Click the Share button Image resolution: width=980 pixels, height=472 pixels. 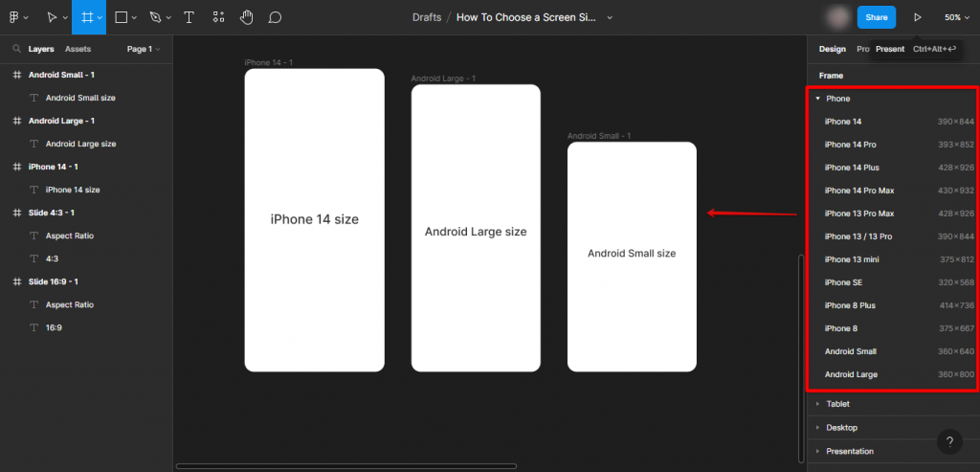876,17
